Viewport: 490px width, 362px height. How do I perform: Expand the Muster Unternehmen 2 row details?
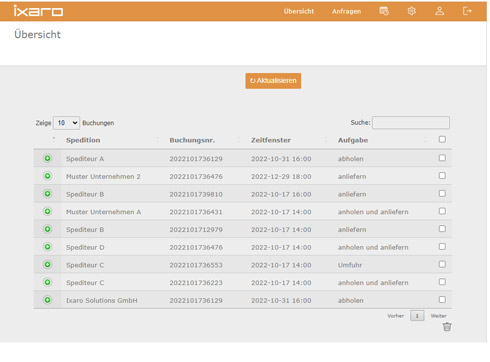click(48, 176)
